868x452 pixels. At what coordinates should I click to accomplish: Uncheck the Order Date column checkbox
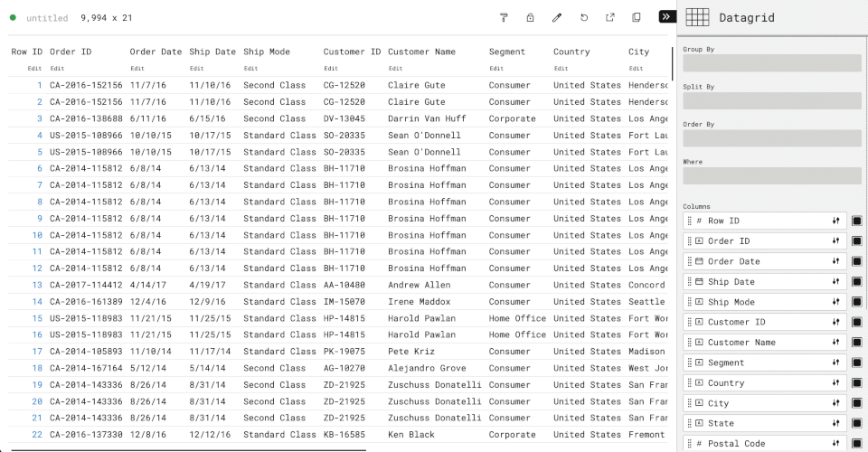pos(857,261)
